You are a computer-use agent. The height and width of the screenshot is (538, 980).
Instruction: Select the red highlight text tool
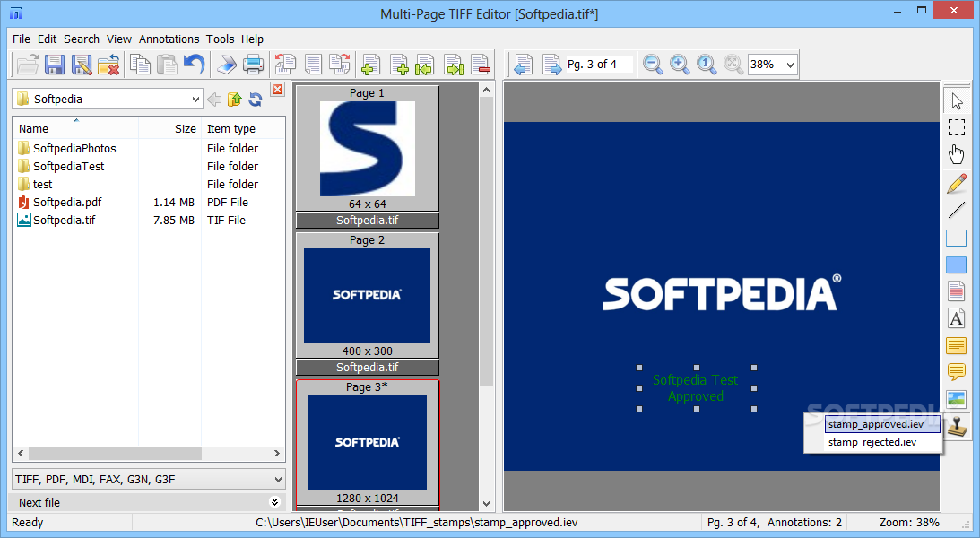pyautogui.click(x=957, y=291)
